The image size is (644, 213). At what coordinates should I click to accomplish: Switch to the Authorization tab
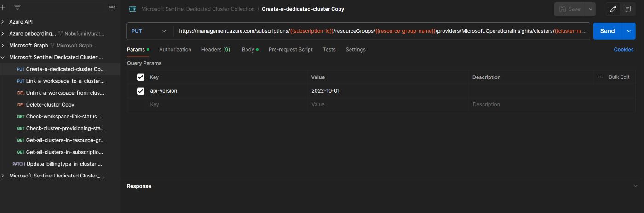pyautogui.click(x=175, y=49)
